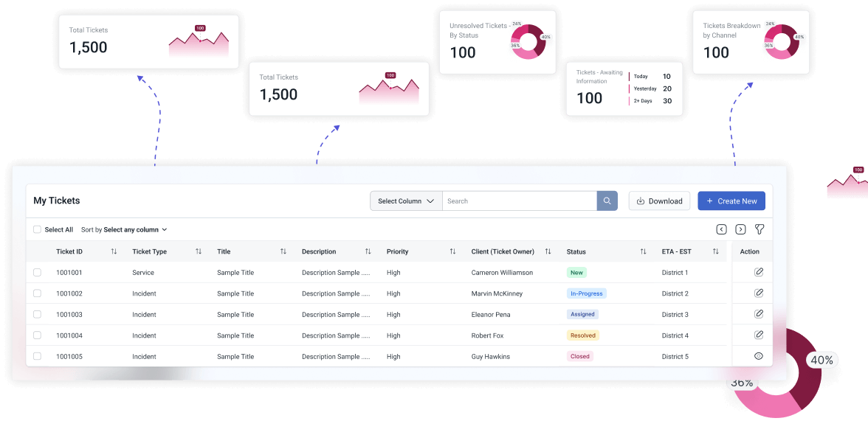Go to previous page arrow
868x435 pixels.
point(722,229)
